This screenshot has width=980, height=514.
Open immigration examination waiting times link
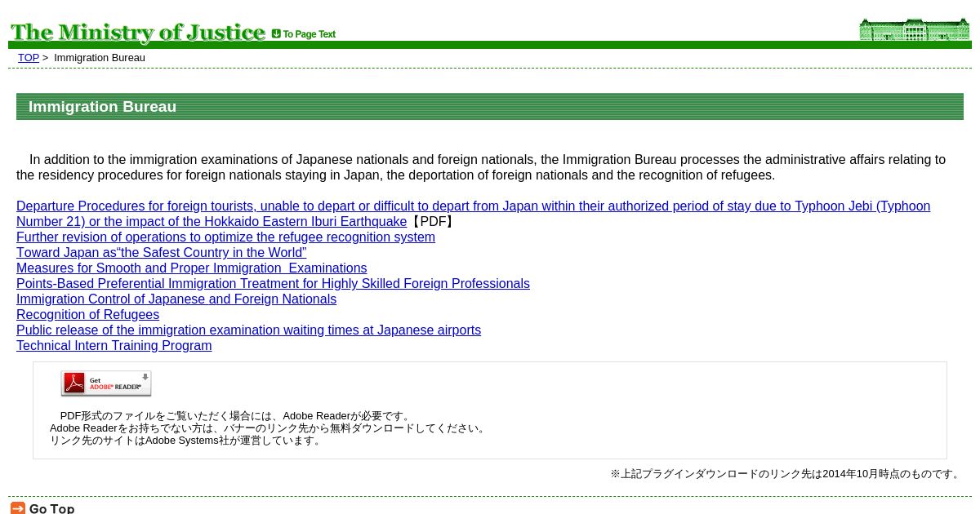(248, 330)
